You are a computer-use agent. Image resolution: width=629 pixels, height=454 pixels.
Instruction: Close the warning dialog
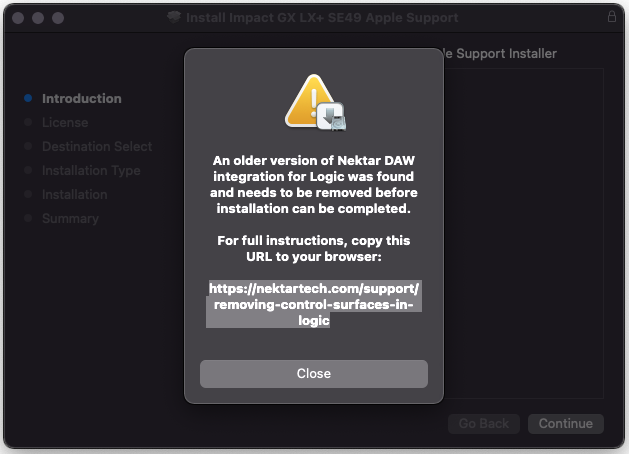314,374
